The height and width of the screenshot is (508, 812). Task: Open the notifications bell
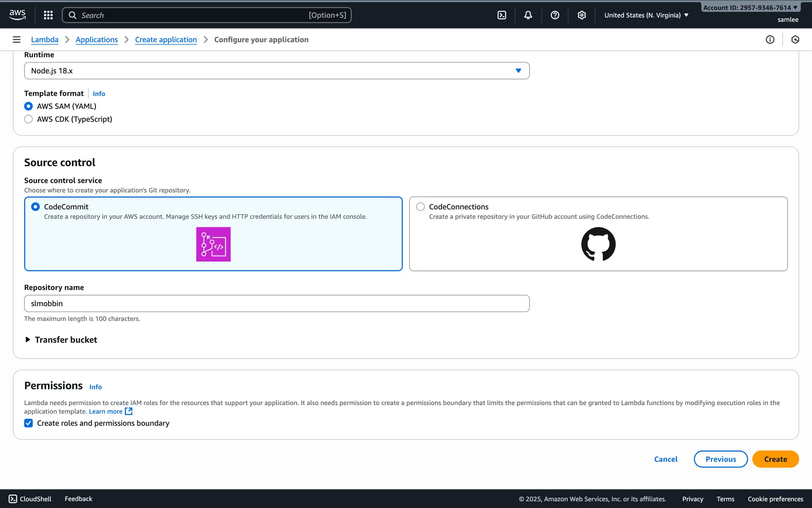click(x=528, y=15)
